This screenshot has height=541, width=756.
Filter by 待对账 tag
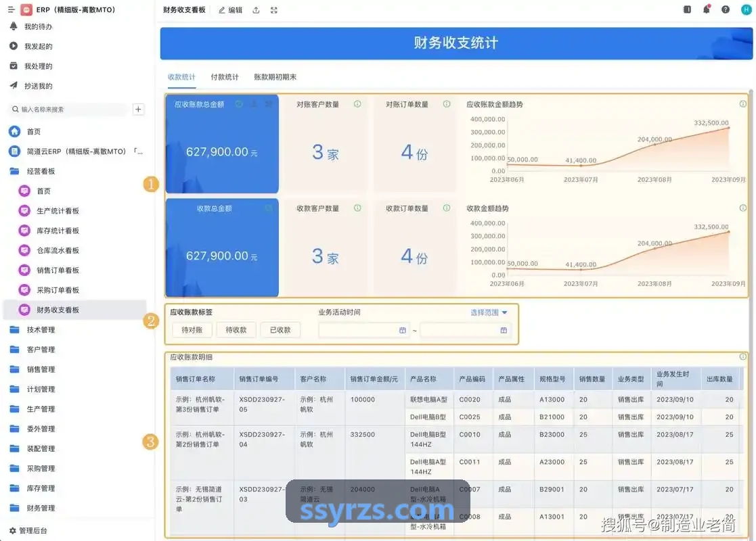[192, 330]
